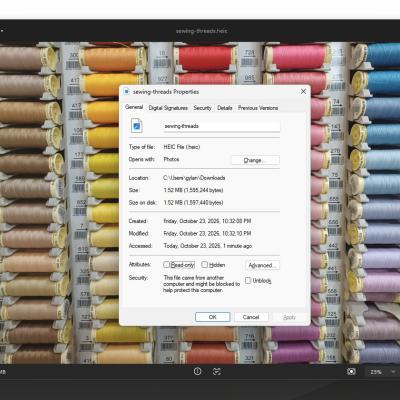This screenshot has height=400, width=400.
Task: Open the Security tab
Action: tap(202, 108)
